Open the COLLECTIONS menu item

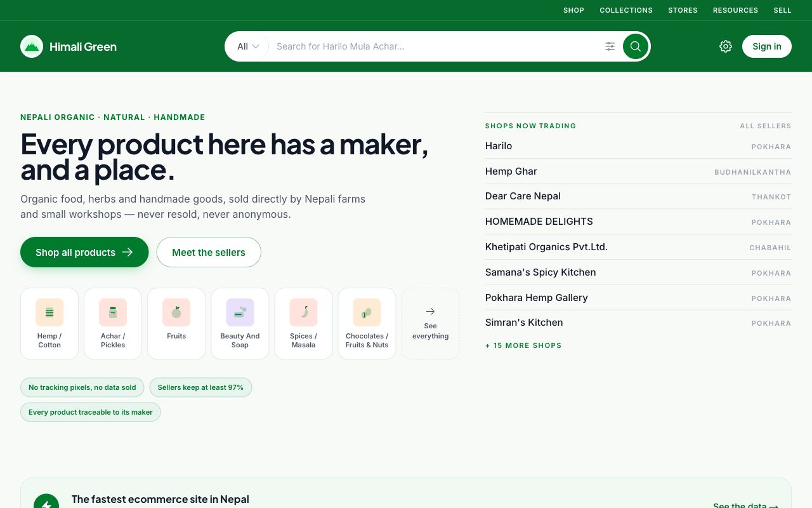click(626, 10)
